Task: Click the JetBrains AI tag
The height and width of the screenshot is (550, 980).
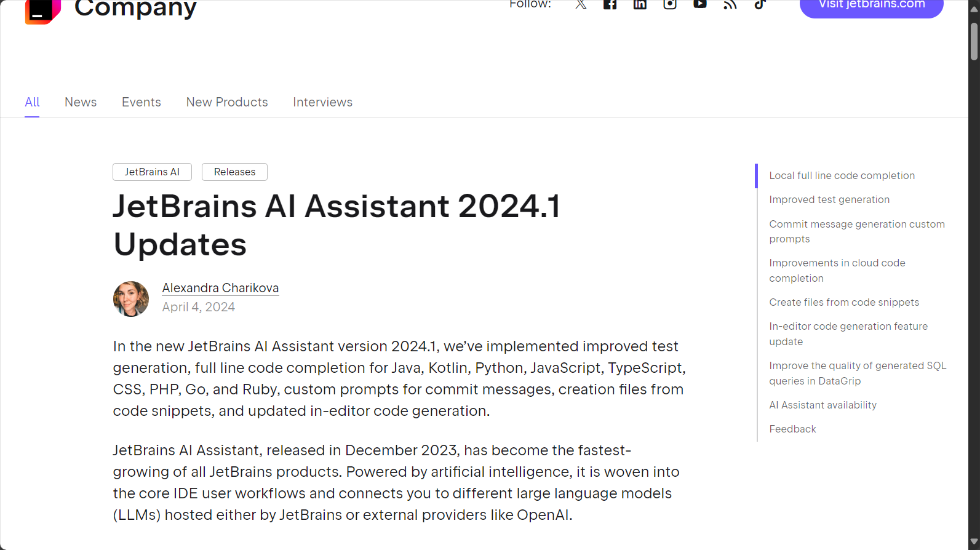Action: click(152, 172)
